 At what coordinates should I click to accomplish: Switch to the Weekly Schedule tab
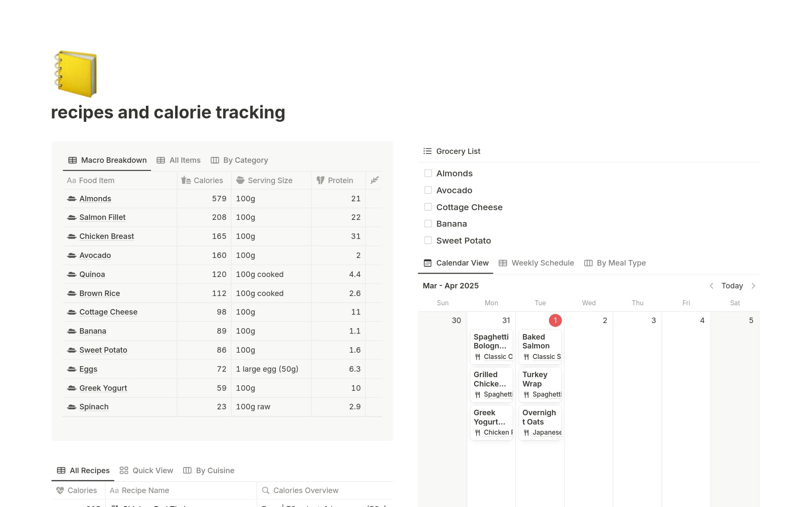click(x=543, y=263)
